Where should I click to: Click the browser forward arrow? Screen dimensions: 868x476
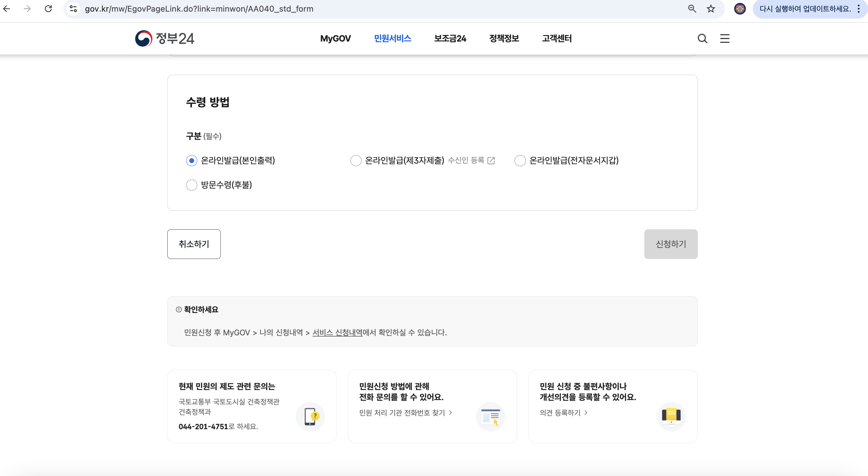pyautogui.click(x=27, y=9)
